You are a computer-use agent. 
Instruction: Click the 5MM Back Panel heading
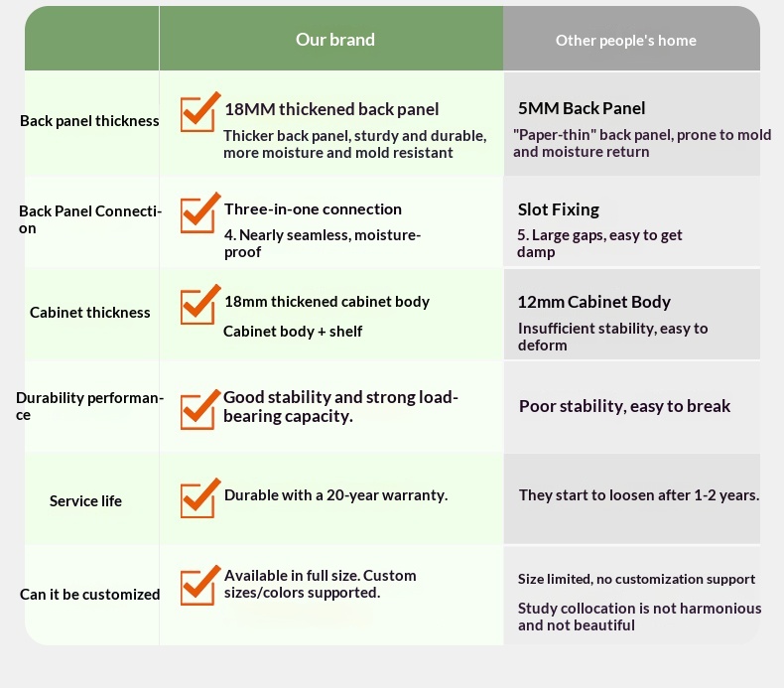[582, 108]
